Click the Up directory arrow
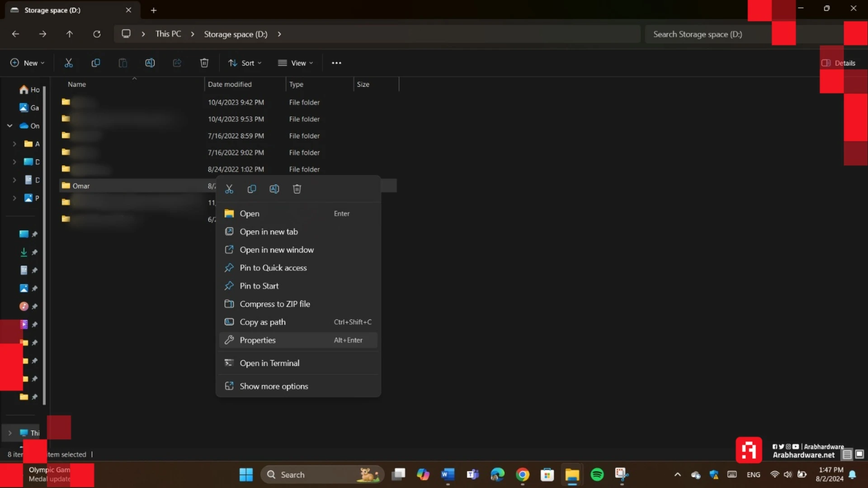The width and height of the screenshot is (868, 488). [69, 34]
